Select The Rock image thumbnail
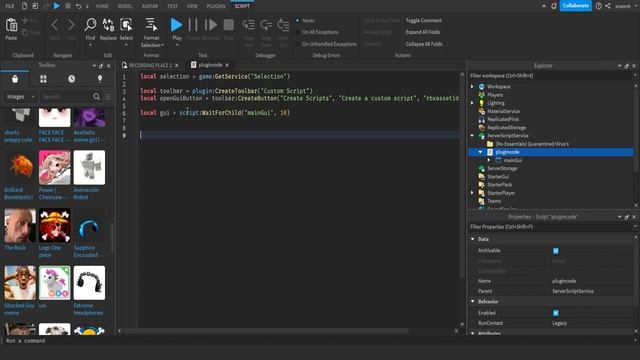The image size is (640, 360). [20, 225]
